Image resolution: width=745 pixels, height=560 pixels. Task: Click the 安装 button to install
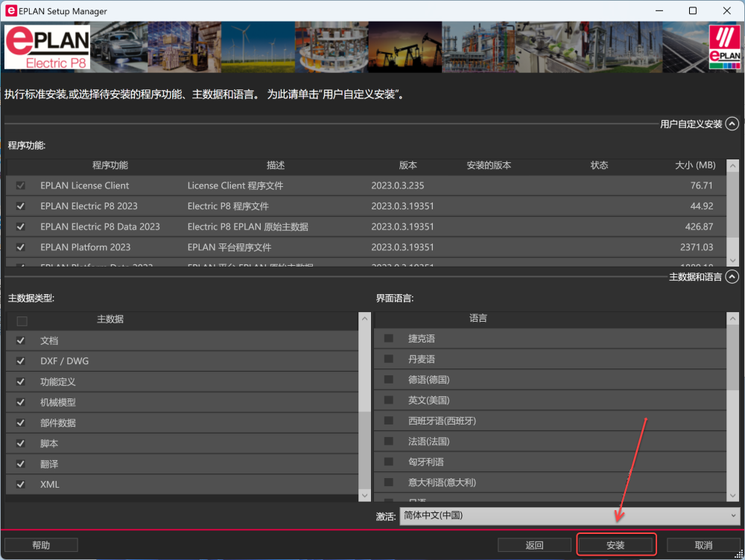coord(616,544)
